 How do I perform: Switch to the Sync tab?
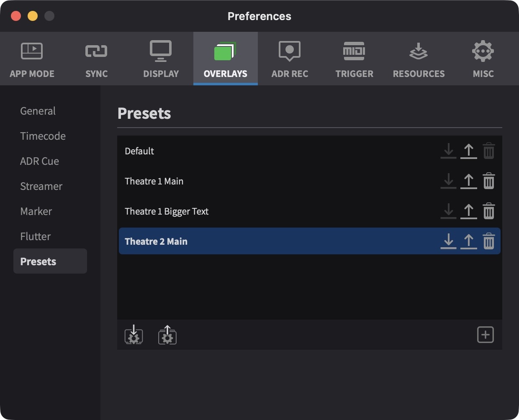tap(97, 59)
